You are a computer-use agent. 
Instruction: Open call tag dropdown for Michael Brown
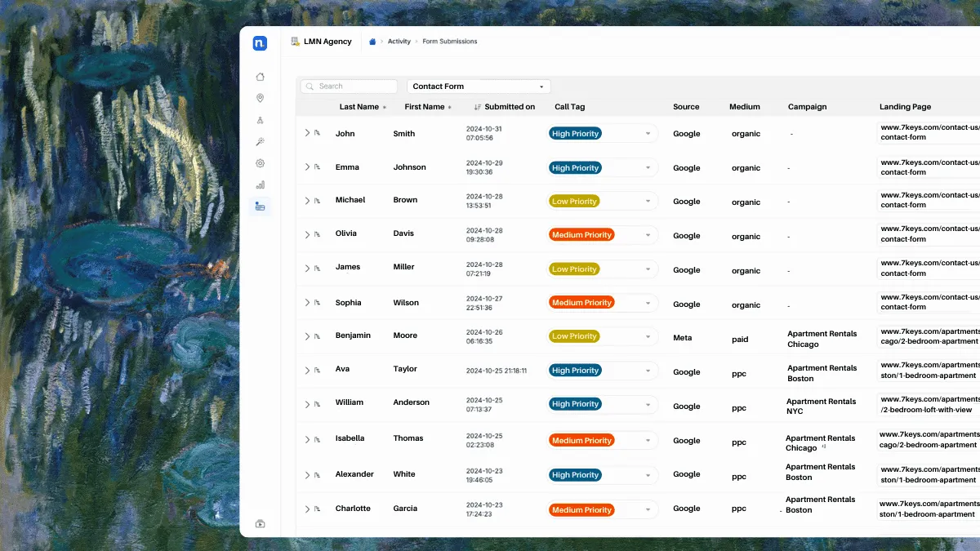603,202
